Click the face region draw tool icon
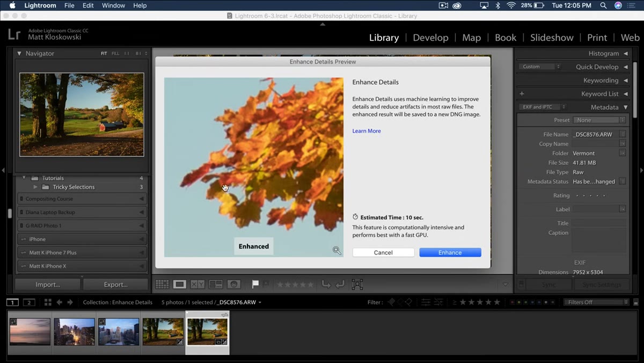The width and height of the screenshot is (644, 363). point(357,285)
